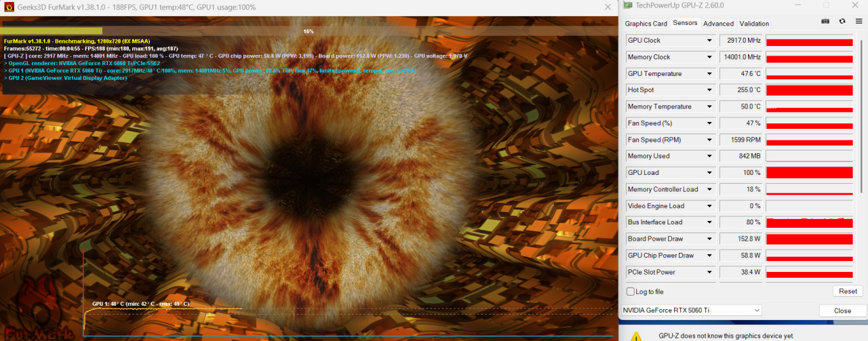The image size is (868, 341).
Task: Click the Board Power Draw value 152.8 W
Action: (741, 239)
